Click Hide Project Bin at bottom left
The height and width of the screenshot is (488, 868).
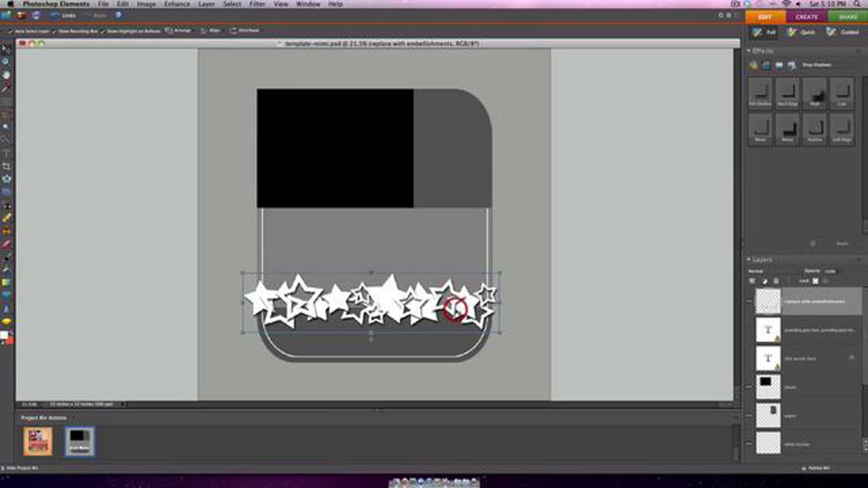coord(20,468)
